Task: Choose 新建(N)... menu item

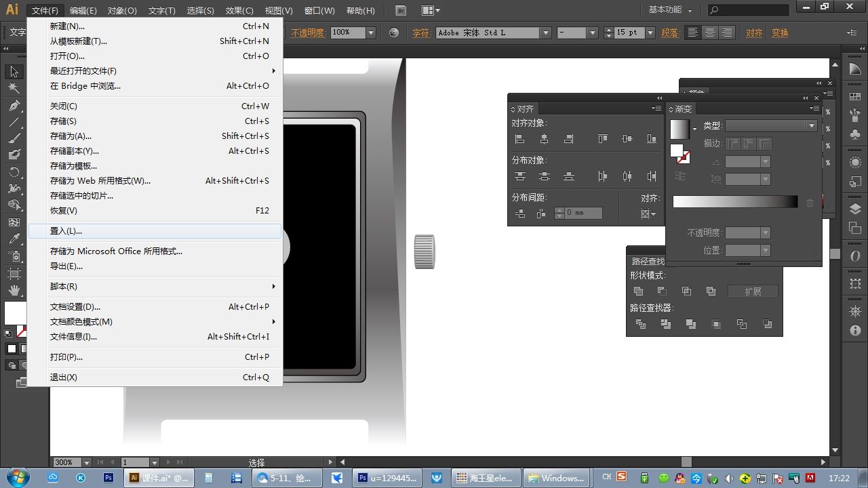Action: [155, 26]
